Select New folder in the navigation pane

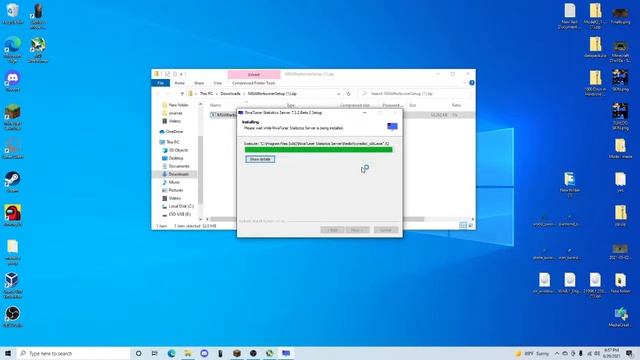[176, 105]
